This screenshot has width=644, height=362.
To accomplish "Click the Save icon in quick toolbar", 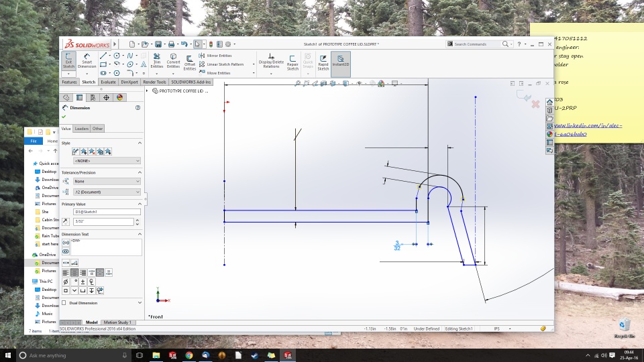I will pyautogui.click(x=158, y=44).
